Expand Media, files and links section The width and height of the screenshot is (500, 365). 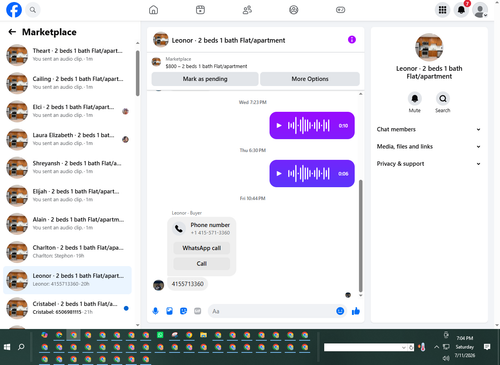tap(429, 146)
